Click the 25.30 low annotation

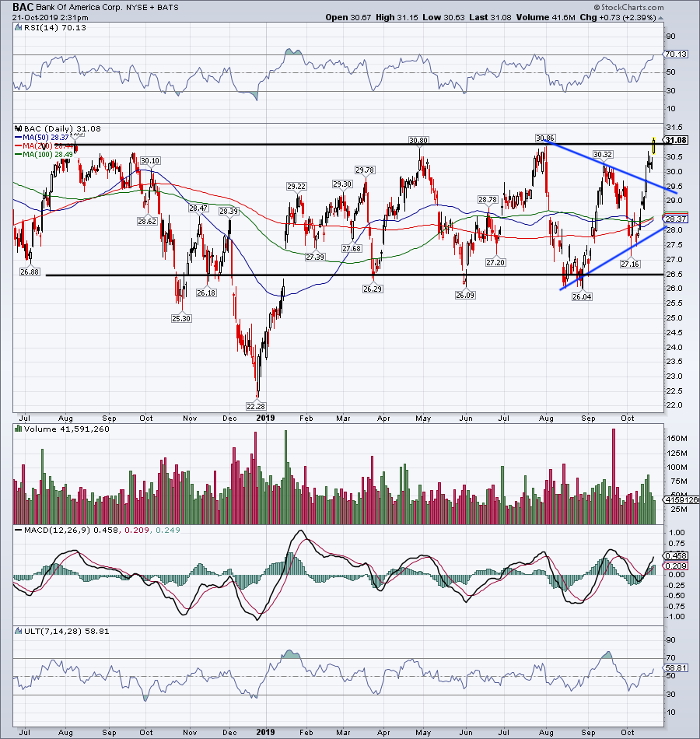point(181,319)
